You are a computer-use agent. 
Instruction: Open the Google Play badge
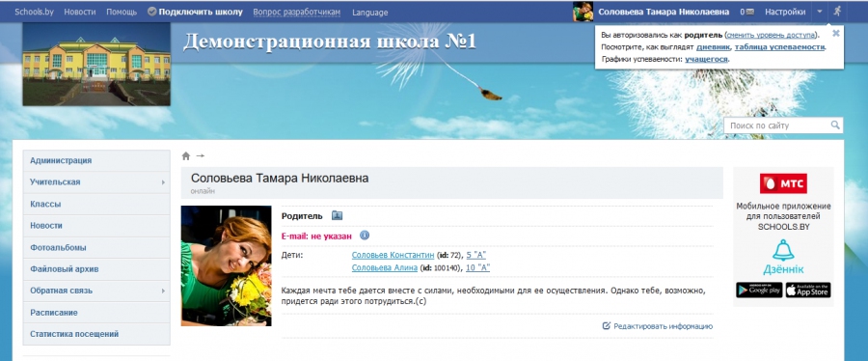tap(759, 290)
